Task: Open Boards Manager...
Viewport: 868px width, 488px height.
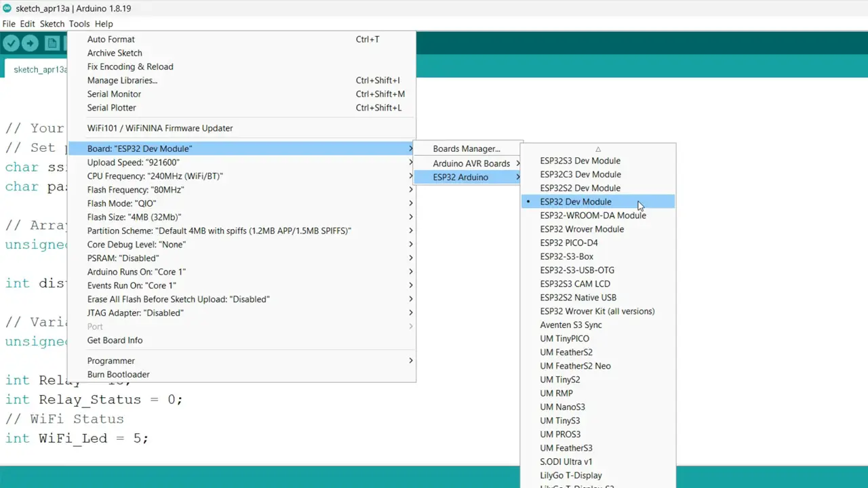Action: tap(468, 148)
